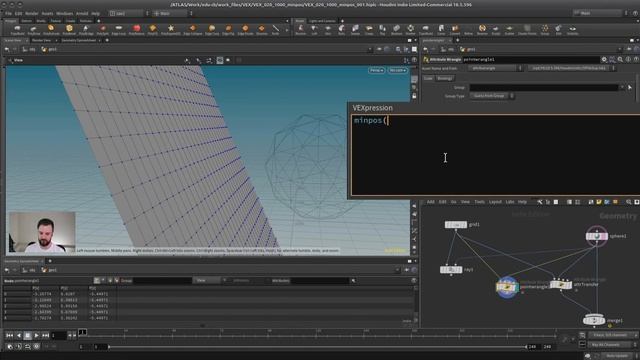This screenshot has height=360, width=640.
Task: Click the current frame number field
Action: tap(59, 336)
